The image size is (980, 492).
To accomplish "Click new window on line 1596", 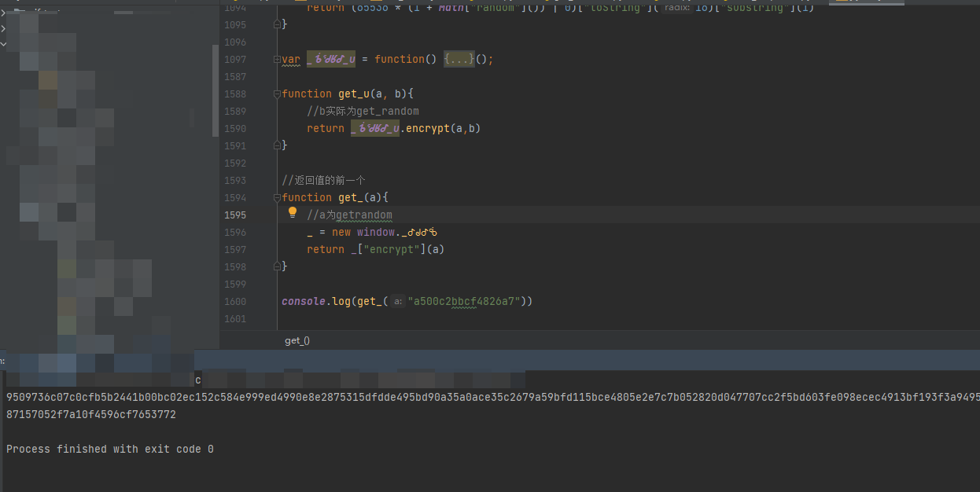I will (365, 232).
